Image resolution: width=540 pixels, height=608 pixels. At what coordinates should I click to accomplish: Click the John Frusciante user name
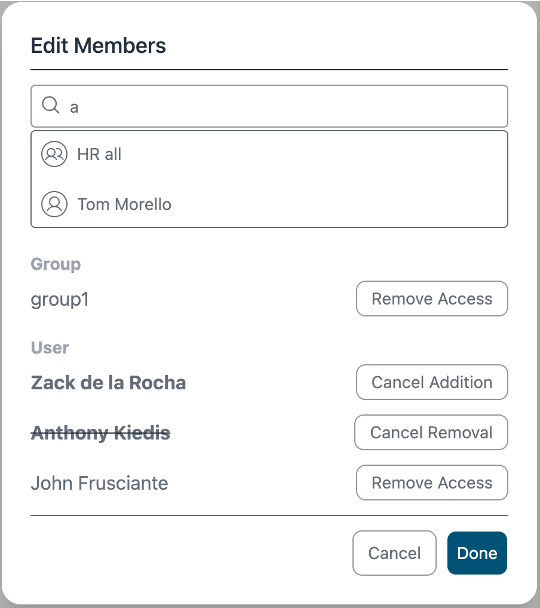99,484
